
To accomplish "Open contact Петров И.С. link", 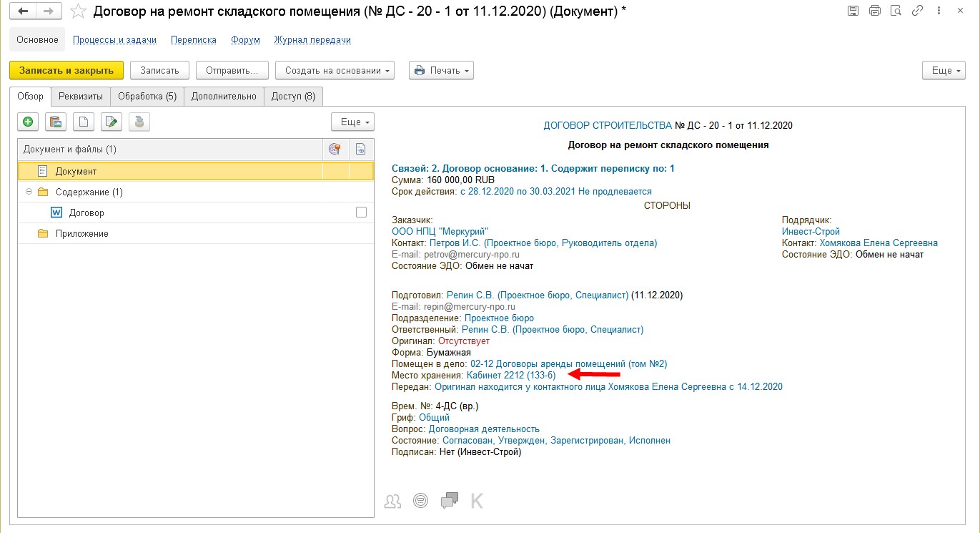I will coord(543,243).
